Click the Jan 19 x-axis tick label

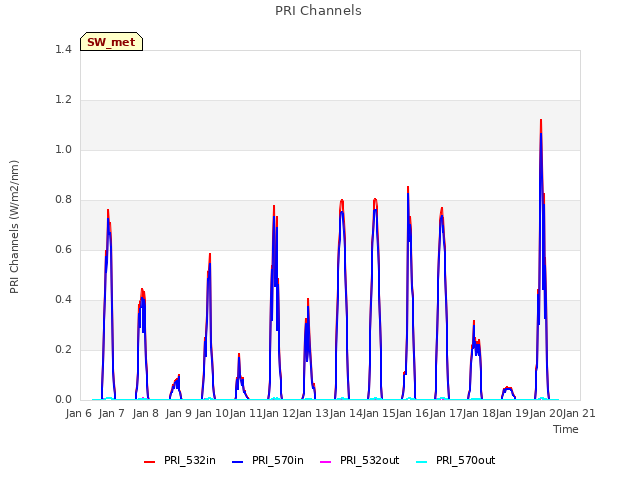click(x=512, y=413)
